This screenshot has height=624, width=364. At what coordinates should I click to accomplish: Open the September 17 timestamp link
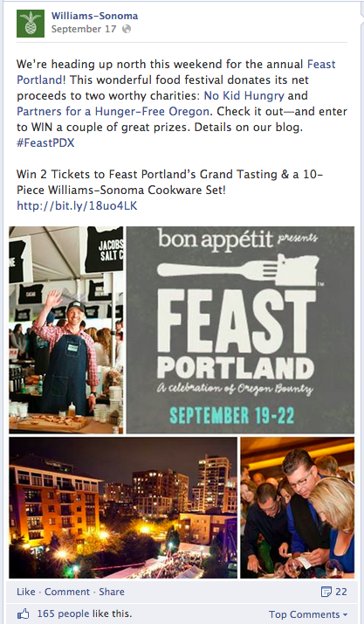(84, 29)
